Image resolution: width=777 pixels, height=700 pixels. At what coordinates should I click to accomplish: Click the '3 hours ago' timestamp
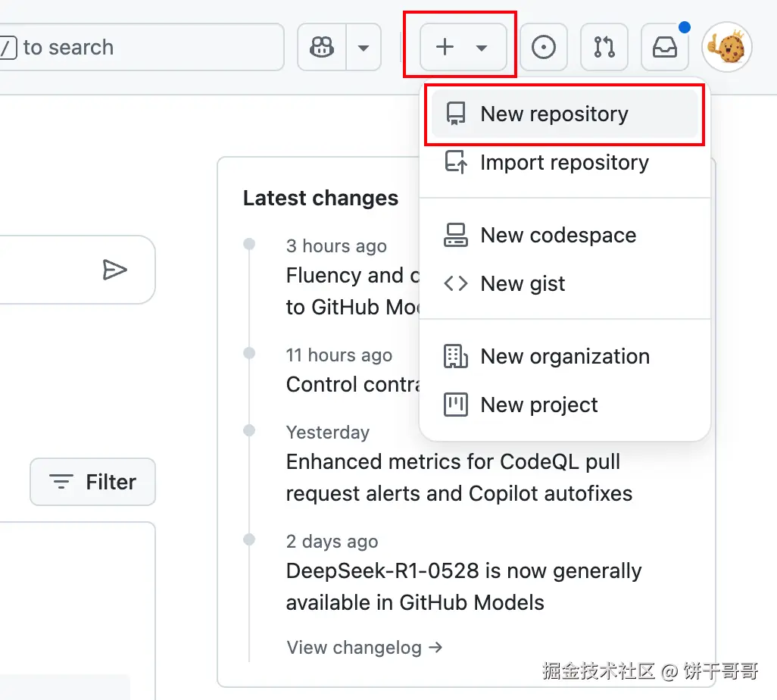[336, 246]
